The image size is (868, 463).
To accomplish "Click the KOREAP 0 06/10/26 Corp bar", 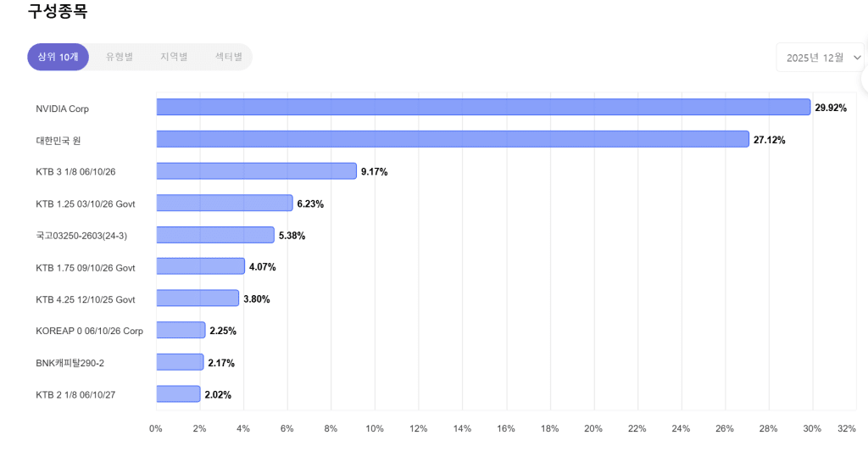I will point(181,331).
